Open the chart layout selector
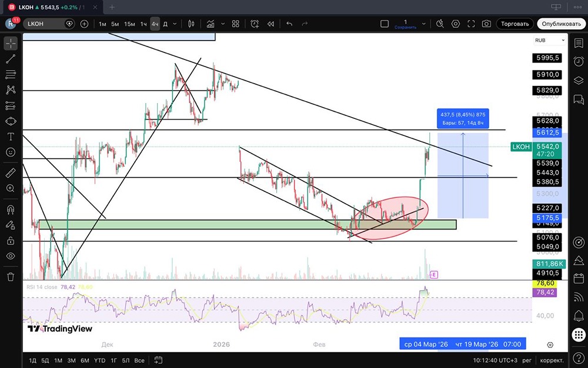Viewport: 588px width, 368px height. [x=385, y=24]
